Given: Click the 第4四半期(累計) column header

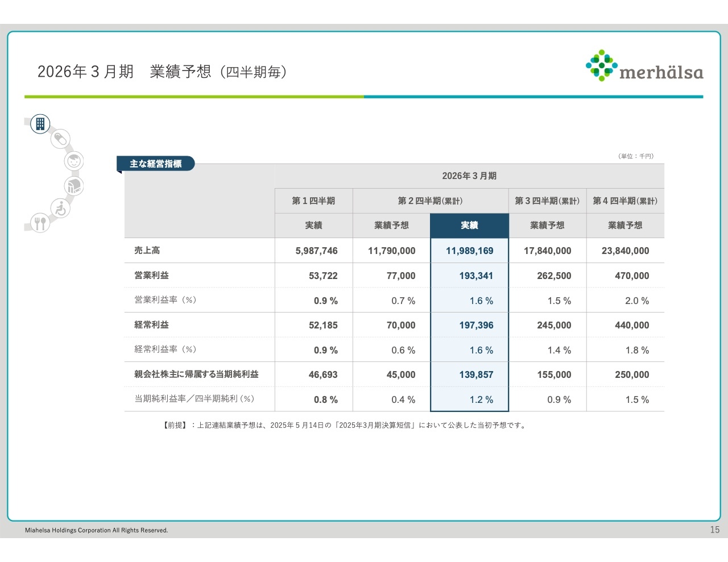Looking at the screenshot, I should [x=624, y=201].
